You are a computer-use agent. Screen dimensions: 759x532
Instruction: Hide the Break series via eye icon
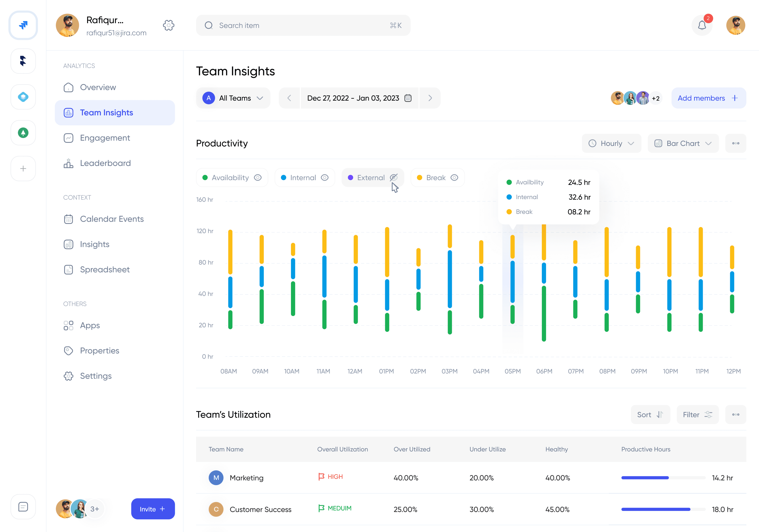[x=455, y=178]
